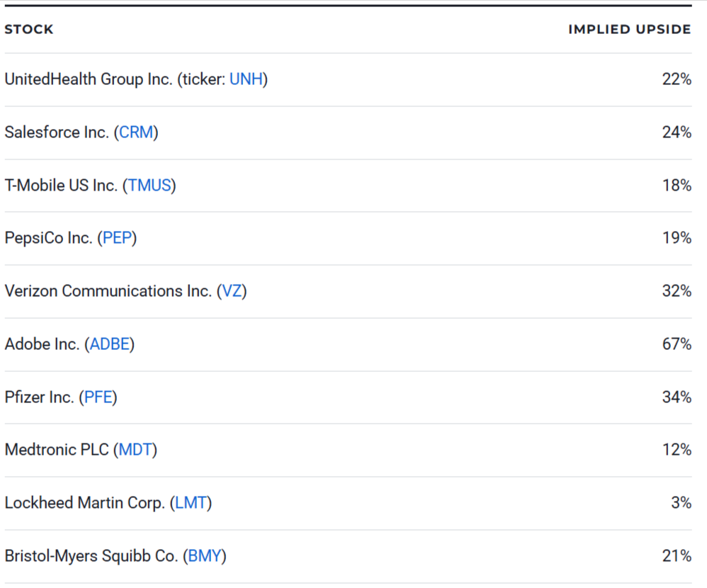The image size is (707, 588).
Task: Click the Lockheed Martin Corp. company name
Action: [x=85, y=503]
